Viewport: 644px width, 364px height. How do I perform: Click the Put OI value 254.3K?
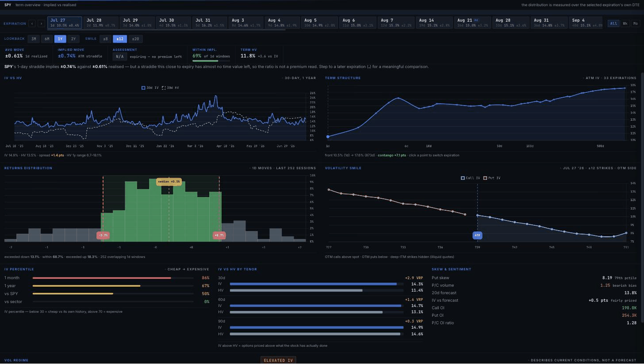[x=629, y=315]
